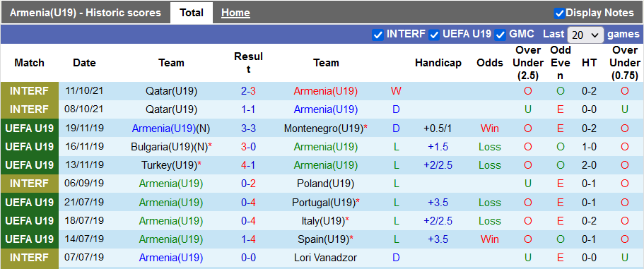Click the Match column header

[29, 63]
